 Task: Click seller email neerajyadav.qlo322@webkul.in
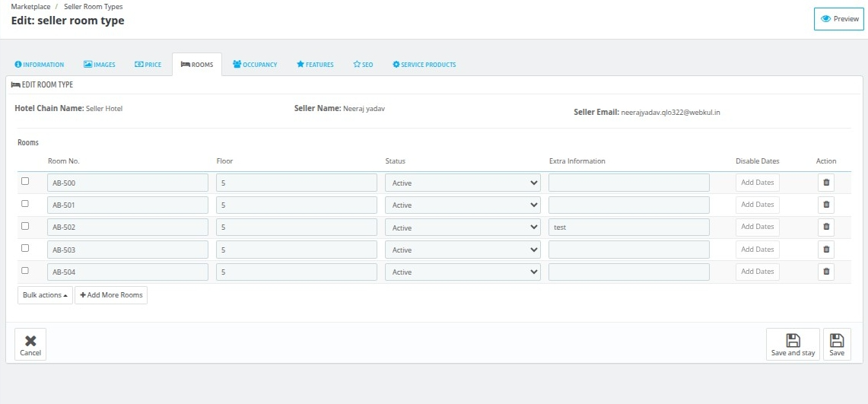click(x=670, y=113)
